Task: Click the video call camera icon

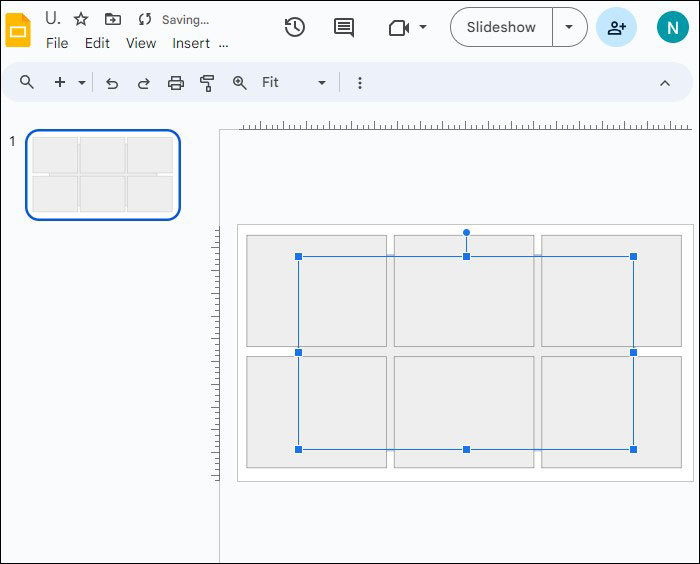Action: 399,28
